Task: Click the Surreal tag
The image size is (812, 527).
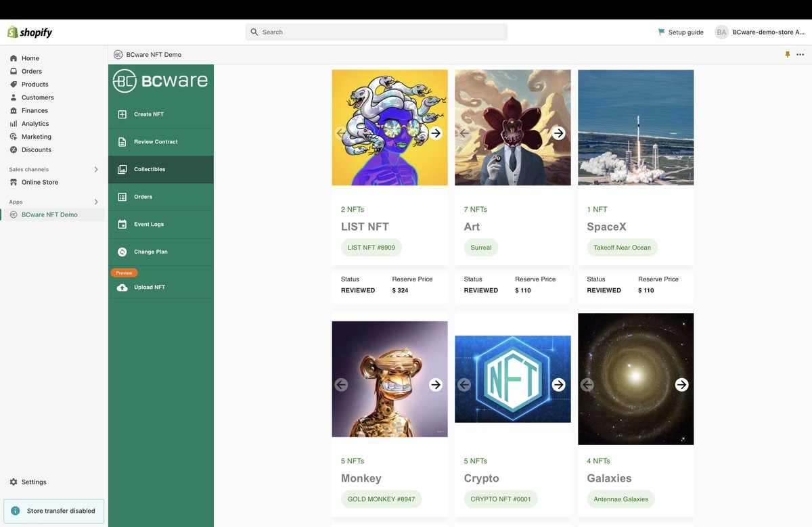Action: point(481,248)
